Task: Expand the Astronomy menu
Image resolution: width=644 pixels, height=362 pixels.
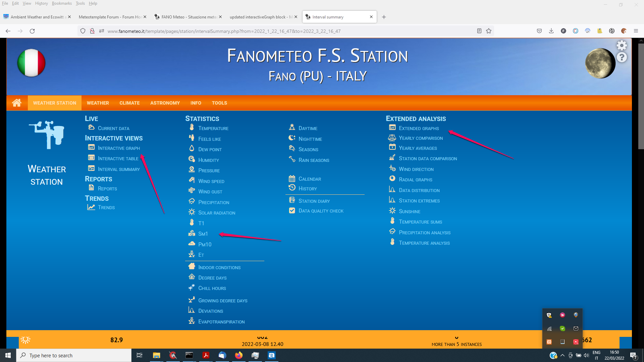Action: (165, 103)
